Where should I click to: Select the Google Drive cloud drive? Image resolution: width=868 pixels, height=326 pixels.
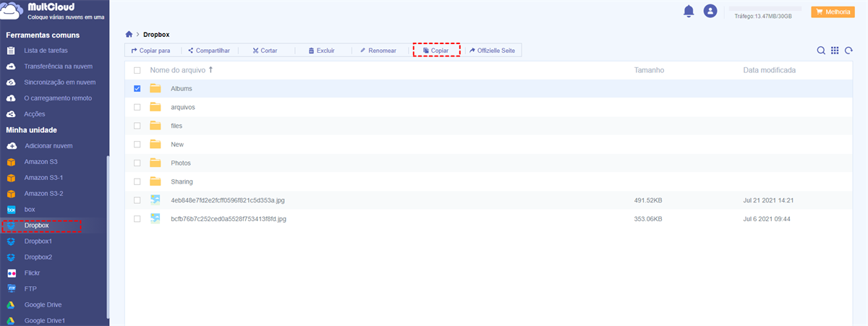[43, 305]
